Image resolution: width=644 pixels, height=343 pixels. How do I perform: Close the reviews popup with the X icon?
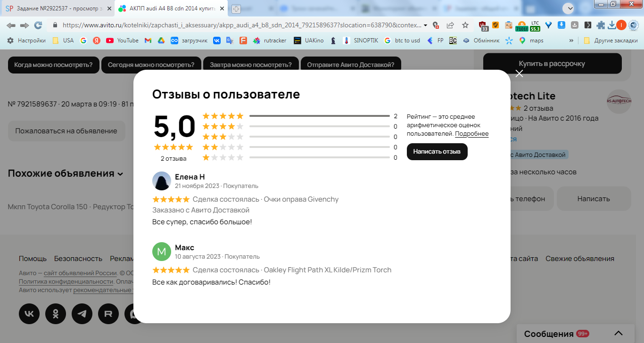pos(519,73)
